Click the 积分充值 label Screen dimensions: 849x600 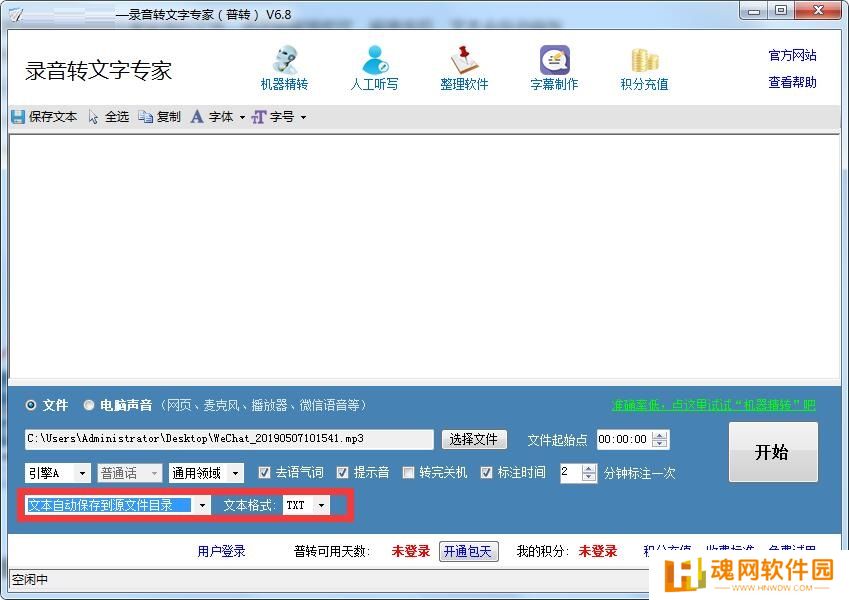644,84
